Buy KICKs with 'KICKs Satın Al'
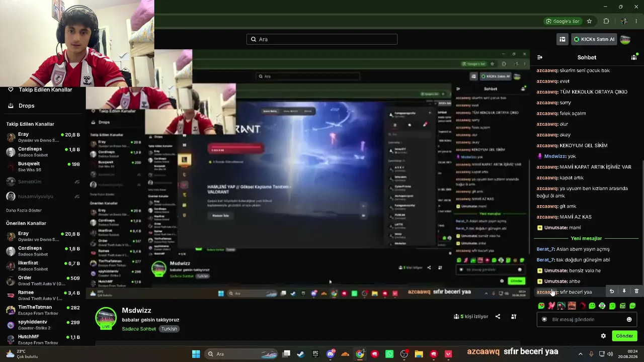The width and height of the screenshot is (644, 362). tap(594, 39)
